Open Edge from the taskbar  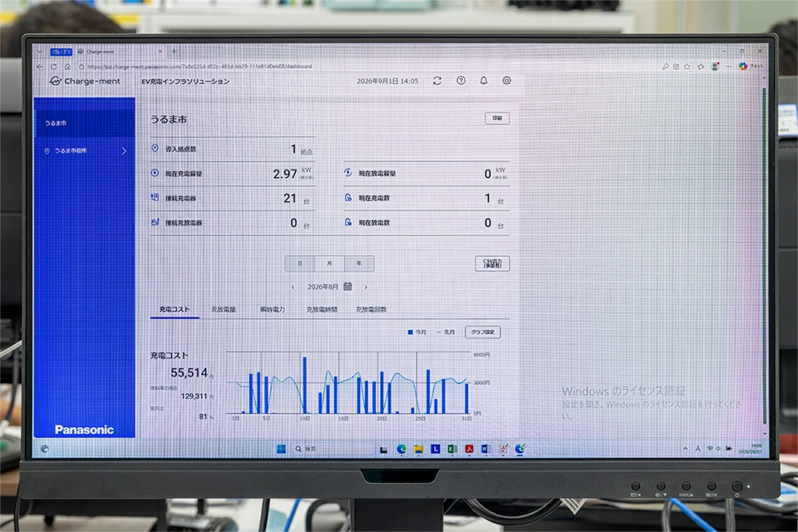pos(401,449)
